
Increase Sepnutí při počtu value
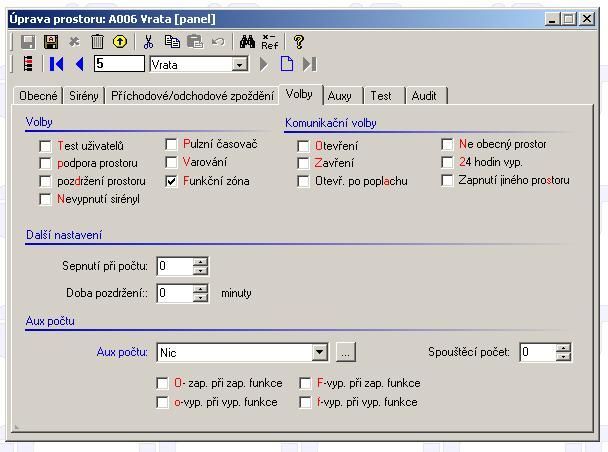pos(200,261)
